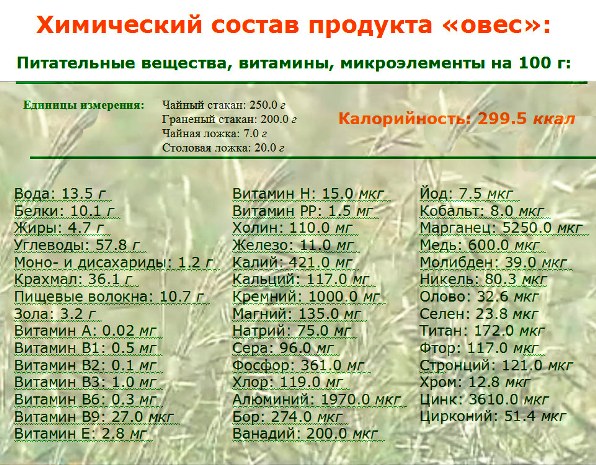596x465 pixels.
Task: Open 'Натрий: 75.0 мг' link
Action: click(x=292, y=331)
